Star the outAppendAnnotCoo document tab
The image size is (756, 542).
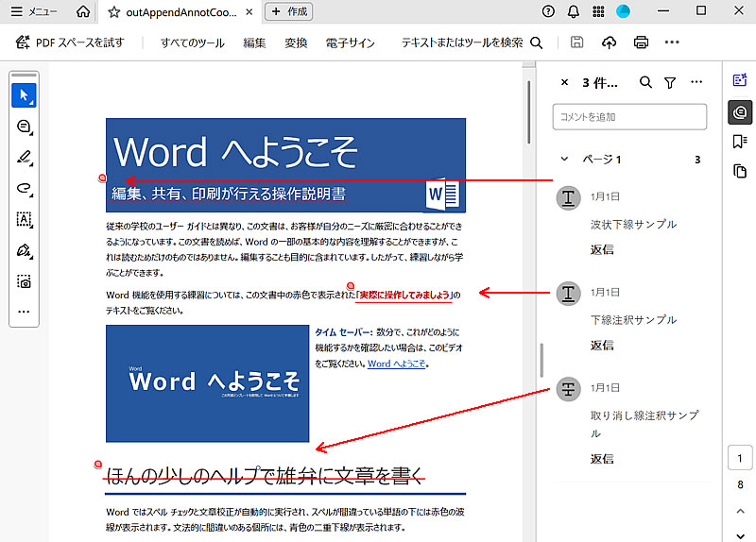(113, 12)
